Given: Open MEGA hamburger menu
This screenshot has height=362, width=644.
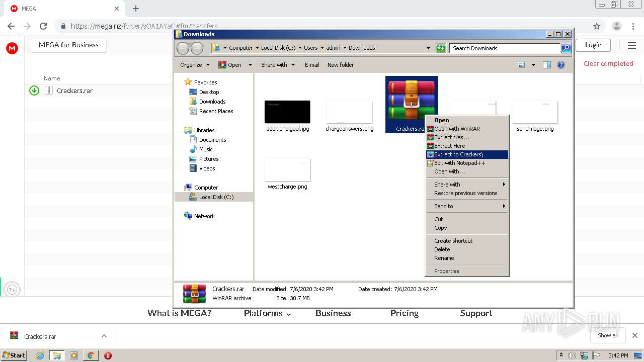Looking at the screenshot, I should 632,45.
